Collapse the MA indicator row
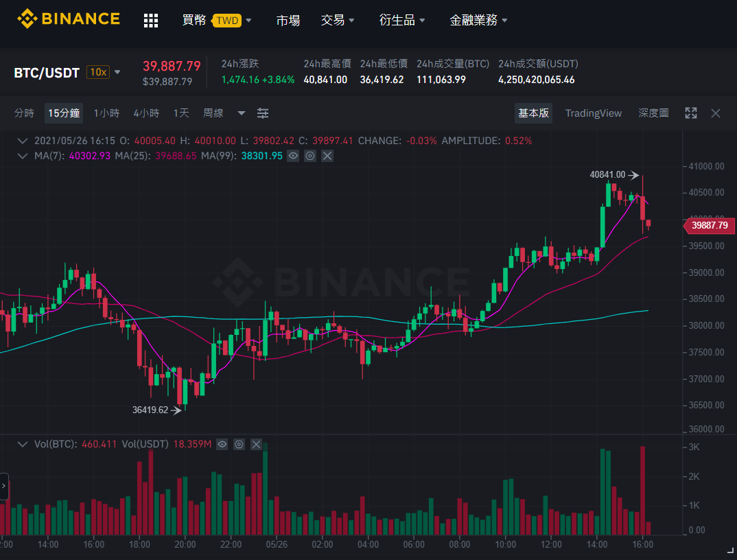The height and width of the screenshot is (560, 737). tap(22, 156)
